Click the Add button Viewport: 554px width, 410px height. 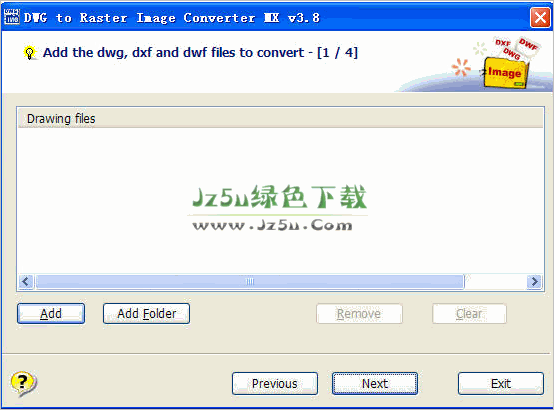(51, 314)
